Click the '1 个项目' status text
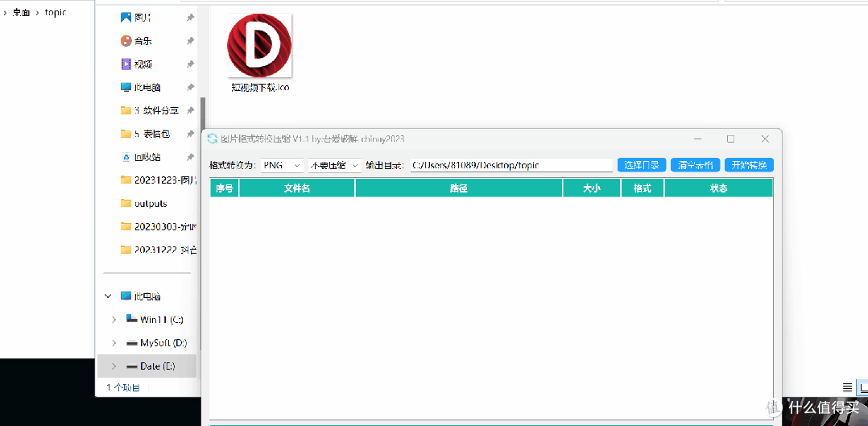Screen dimensions: 868x426 [x=123, y=387]
